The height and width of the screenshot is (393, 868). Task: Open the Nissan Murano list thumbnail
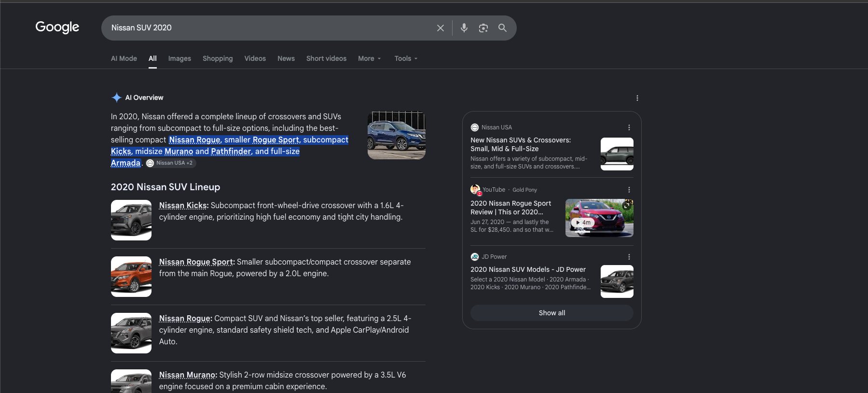131,381
